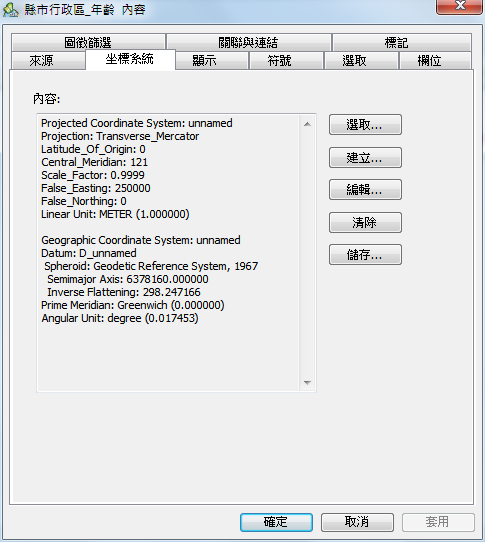
Task: Click scroll up arrow in details box
Action: (307, 124)
